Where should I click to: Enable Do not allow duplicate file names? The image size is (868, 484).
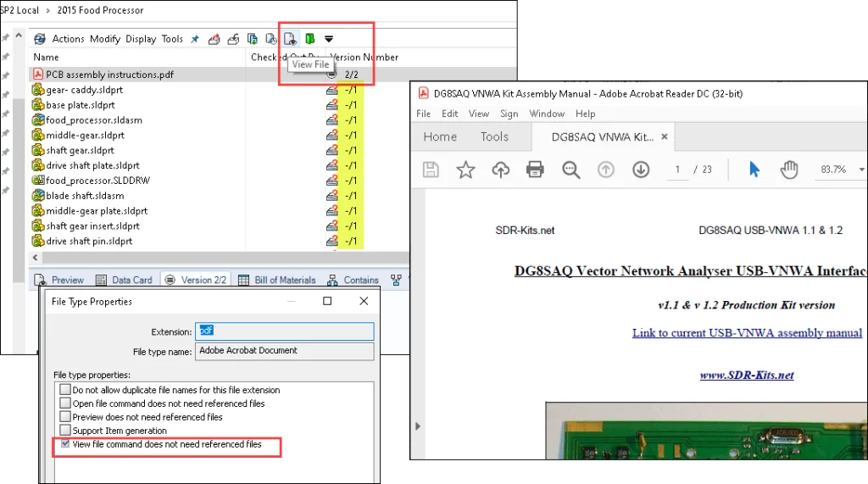(64, 390)
